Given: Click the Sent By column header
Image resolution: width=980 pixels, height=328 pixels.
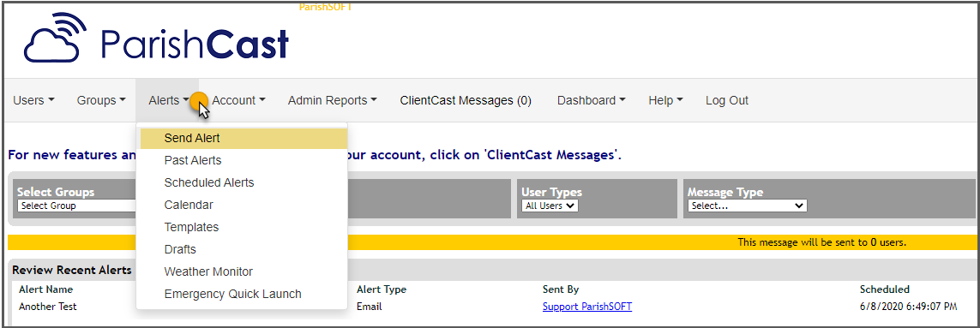Looking at the screenshot, I should [561, 289].
